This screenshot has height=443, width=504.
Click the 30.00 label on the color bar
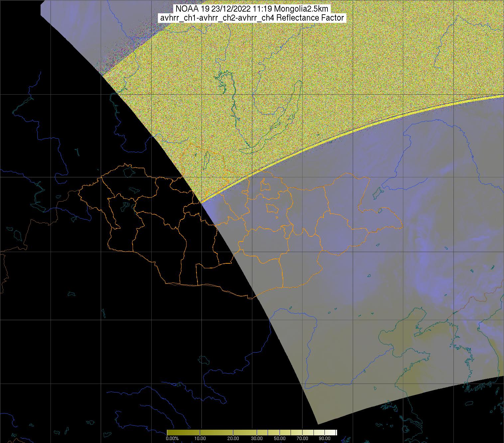256,438
